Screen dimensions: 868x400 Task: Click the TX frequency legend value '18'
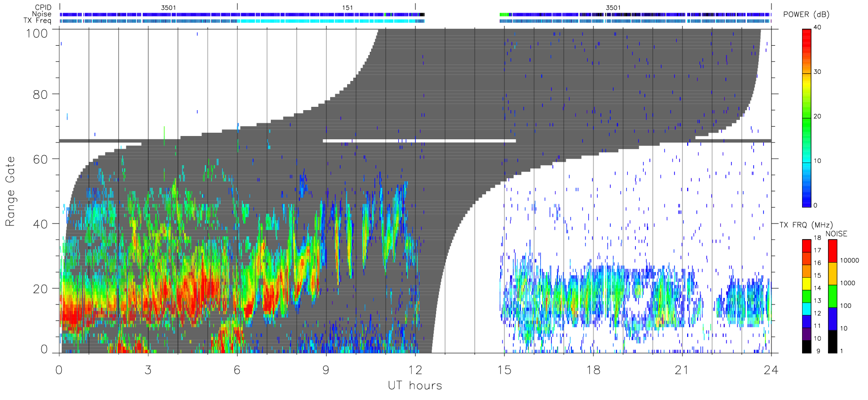point(817,238)
